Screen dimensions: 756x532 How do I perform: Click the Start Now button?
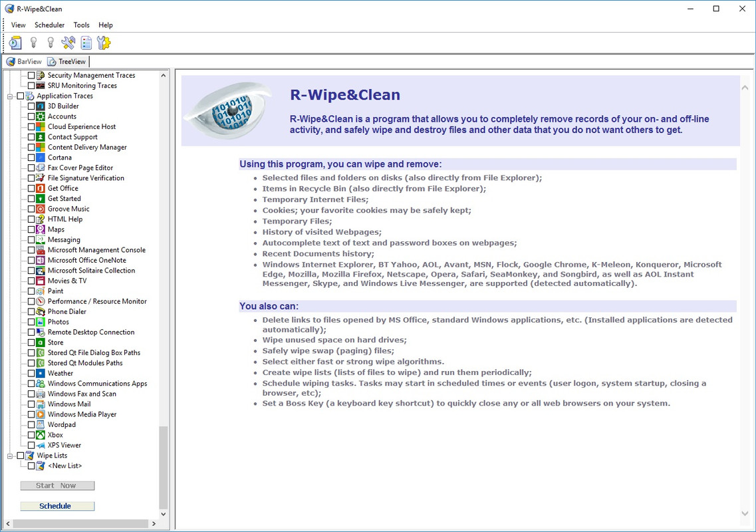tap(57, 485)
